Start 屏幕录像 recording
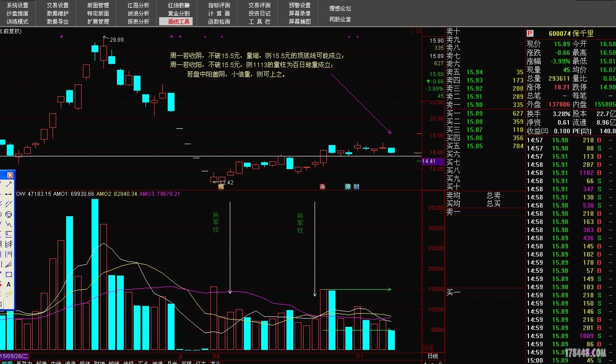The height and width of the screenshot is (364, 616). pos(300,14)
